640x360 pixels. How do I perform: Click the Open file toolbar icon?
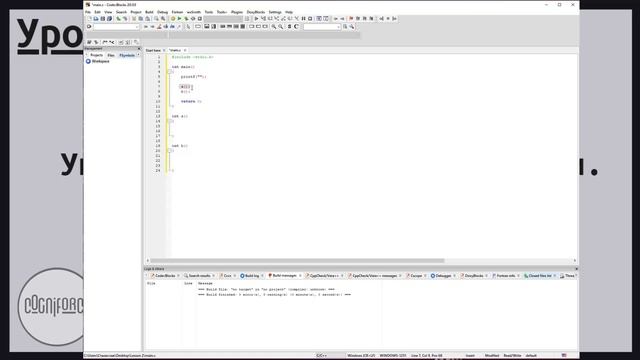click(96, 19)
